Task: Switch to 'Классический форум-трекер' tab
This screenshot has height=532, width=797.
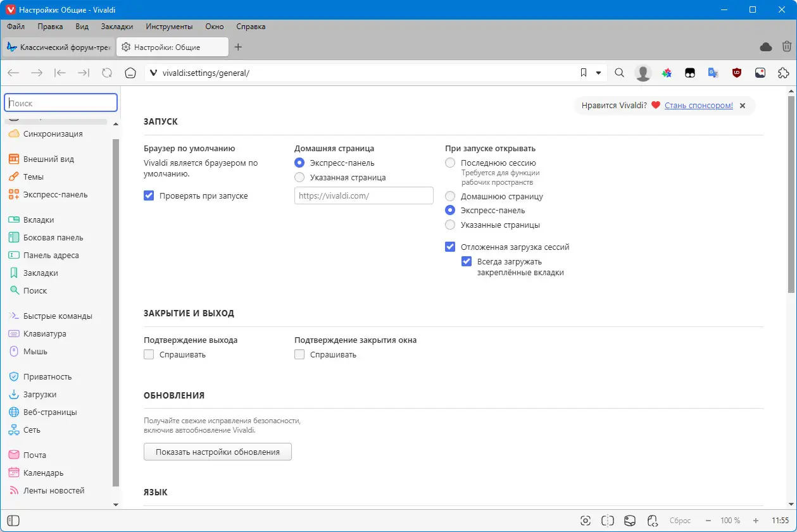Action: (58, 47)
